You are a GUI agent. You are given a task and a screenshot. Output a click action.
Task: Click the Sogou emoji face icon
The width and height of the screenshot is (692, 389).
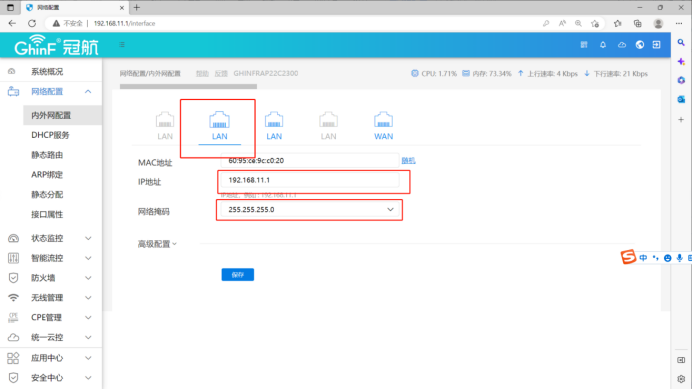(668, 258)
